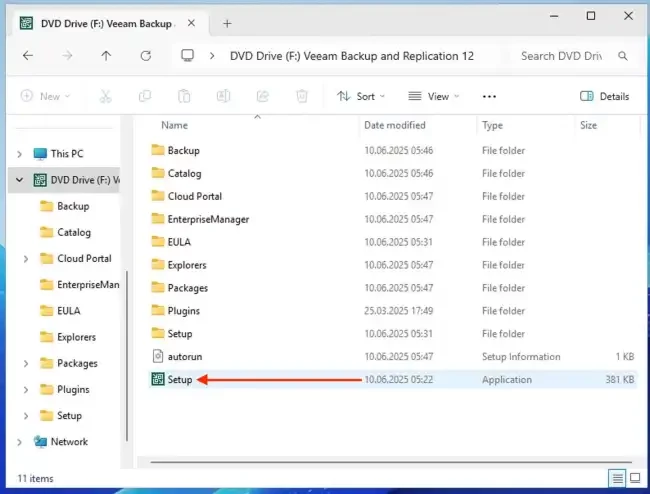This screenshot has width=650, height=494.
Task: Click the Backup folder icon in file list
Action: click(x=158, y=150)
